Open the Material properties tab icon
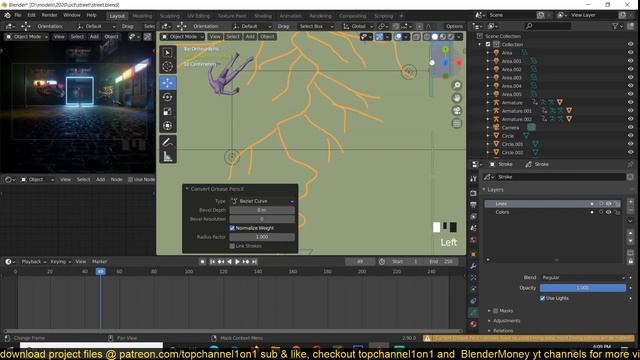640x360 pixels. 473,324
